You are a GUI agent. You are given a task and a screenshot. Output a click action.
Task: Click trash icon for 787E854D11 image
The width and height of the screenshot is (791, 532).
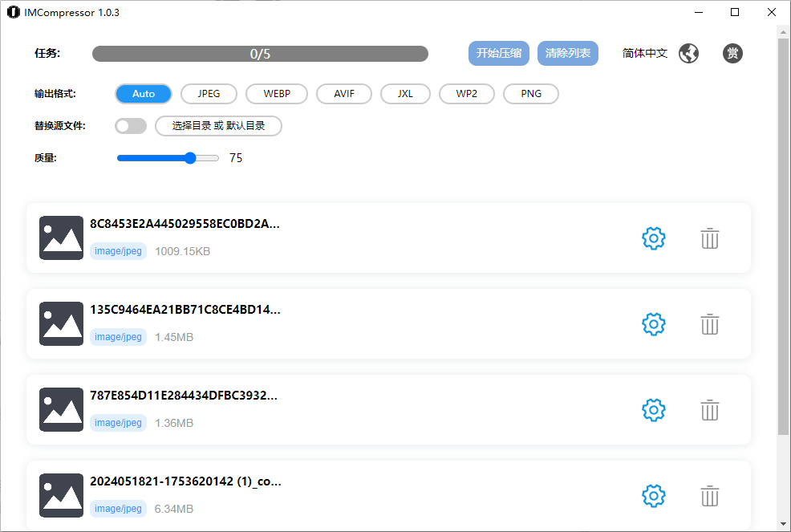[709, 410]
